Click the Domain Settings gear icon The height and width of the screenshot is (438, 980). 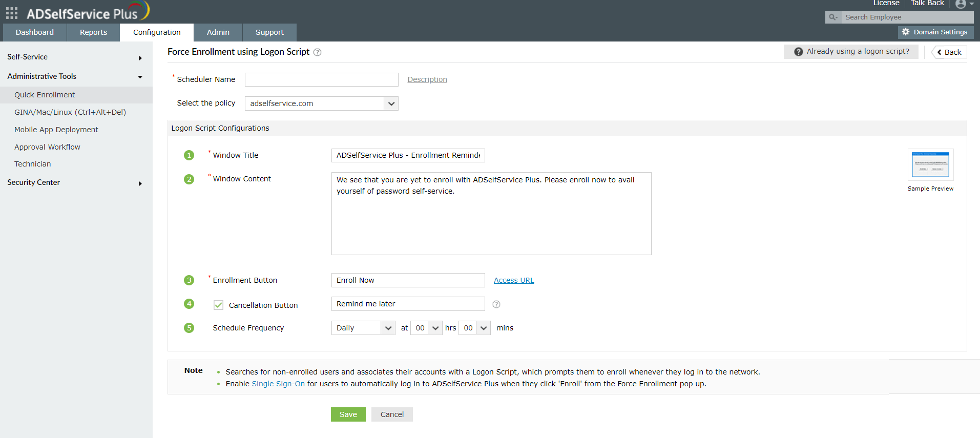click(x=906, y=32)
